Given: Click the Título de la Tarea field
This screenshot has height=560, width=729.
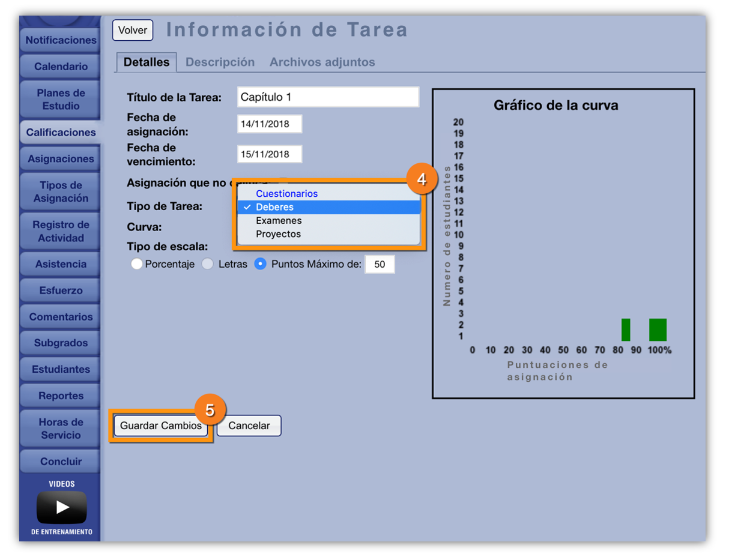Looking at the screenshot, I should click(327, 97).
